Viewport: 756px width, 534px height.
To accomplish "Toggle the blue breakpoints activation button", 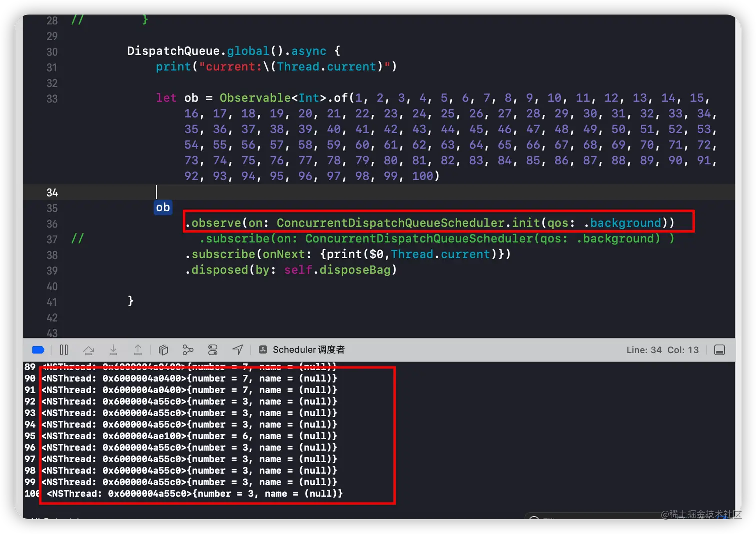I will 38,350.
